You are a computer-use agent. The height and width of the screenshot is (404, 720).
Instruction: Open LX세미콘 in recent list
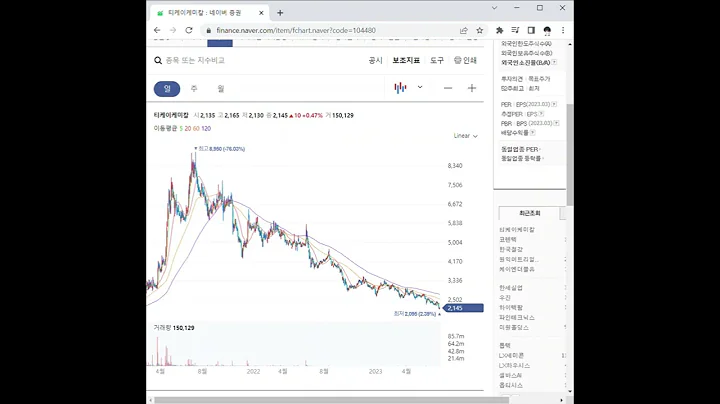point(512,356)
